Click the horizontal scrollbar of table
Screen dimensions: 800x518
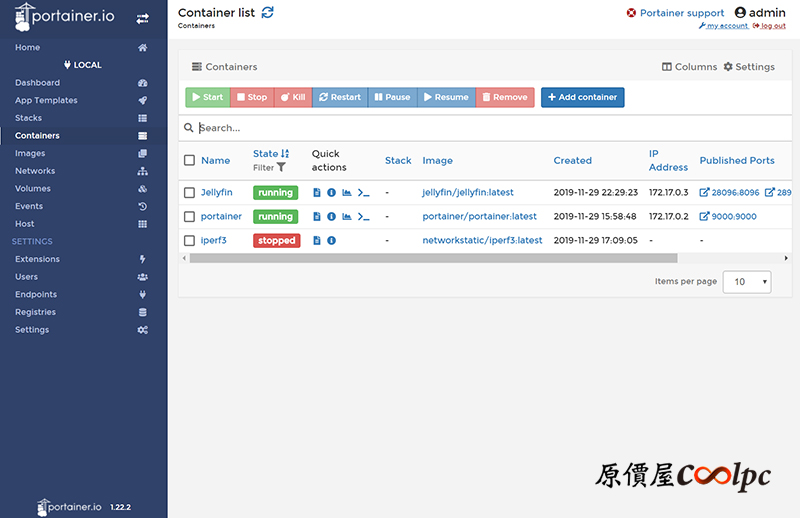tap(434, 258)
